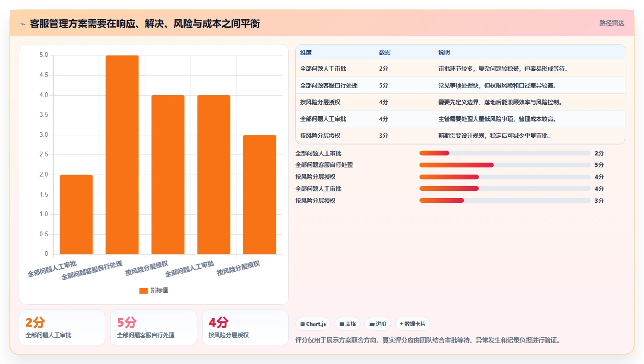Open the 5分 全部问题客服自行处理 summary card
Image resolution: width=644 pixels, height=364 pixels.
[x=154, y=327]
